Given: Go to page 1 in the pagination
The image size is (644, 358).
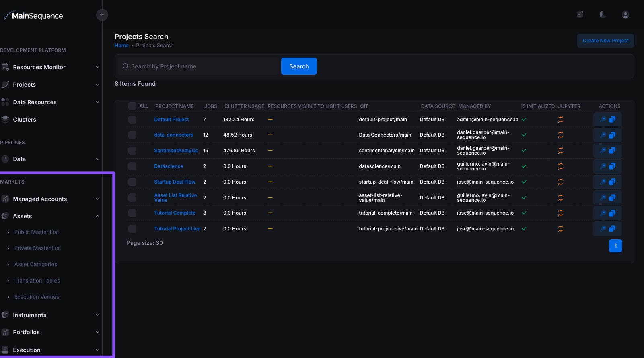Looking at the screenshot, I should click(x=615, y=246).
